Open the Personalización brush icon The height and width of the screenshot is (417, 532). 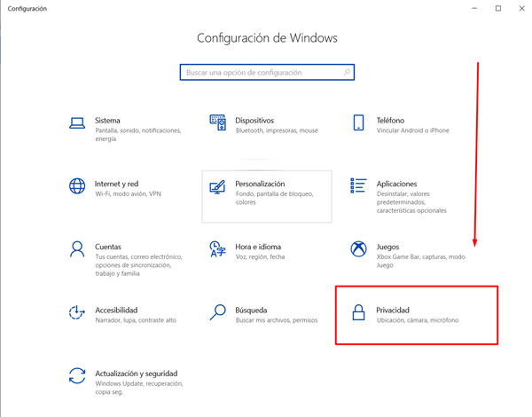coord(217,187)
